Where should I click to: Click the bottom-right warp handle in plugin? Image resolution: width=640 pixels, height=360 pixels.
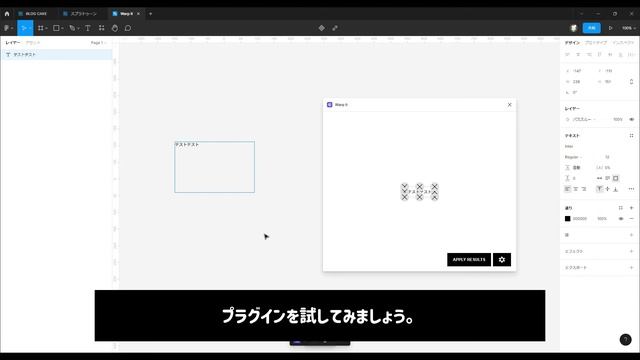coord(434,198)
